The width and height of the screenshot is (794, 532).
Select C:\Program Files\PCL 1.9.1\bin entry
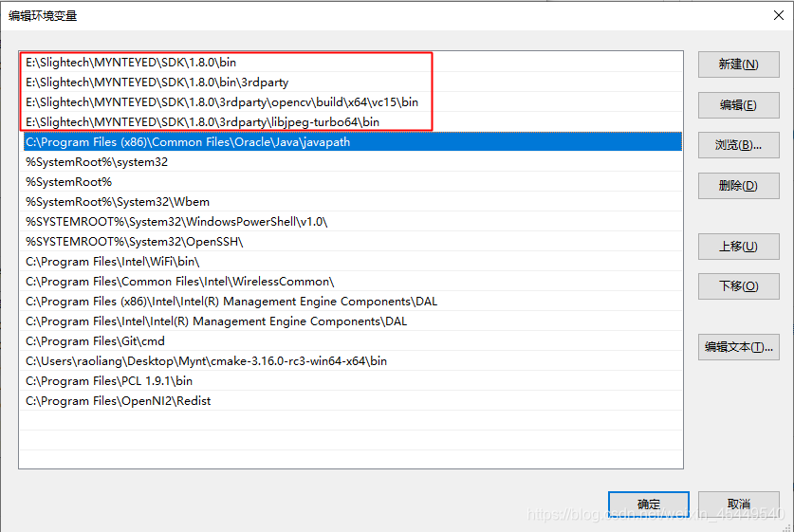(x=353, y=380)
